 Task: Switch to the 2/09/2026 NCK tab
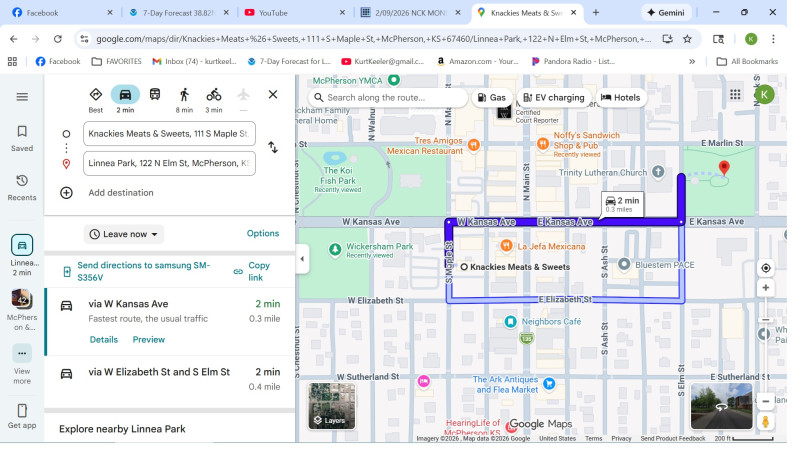tap(411, 13)
